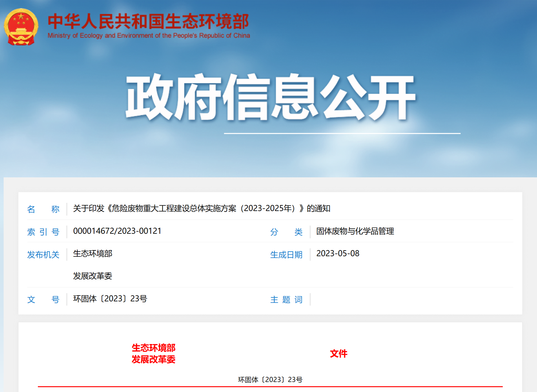Click red header 发展改革委 in document

coord(154,359)
